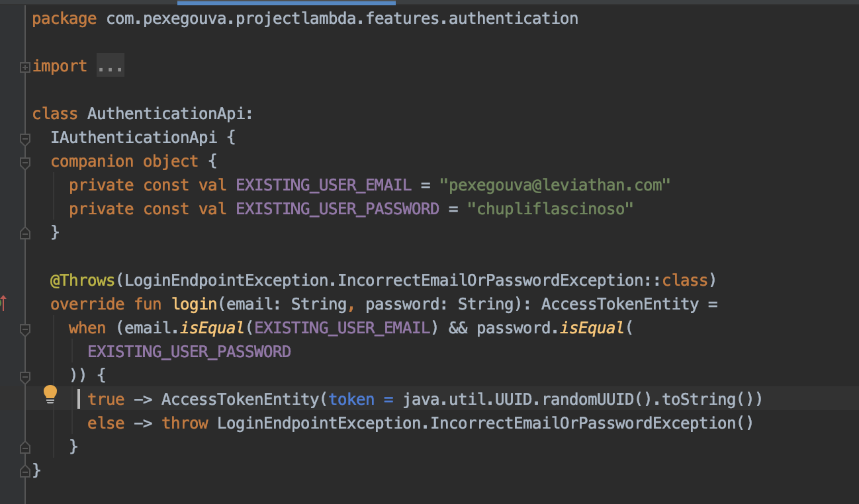Click the companion object closing-brace fold marker
Image resolution: width=859 pixels, height=504 pixels.
click(x=25, y=233)
